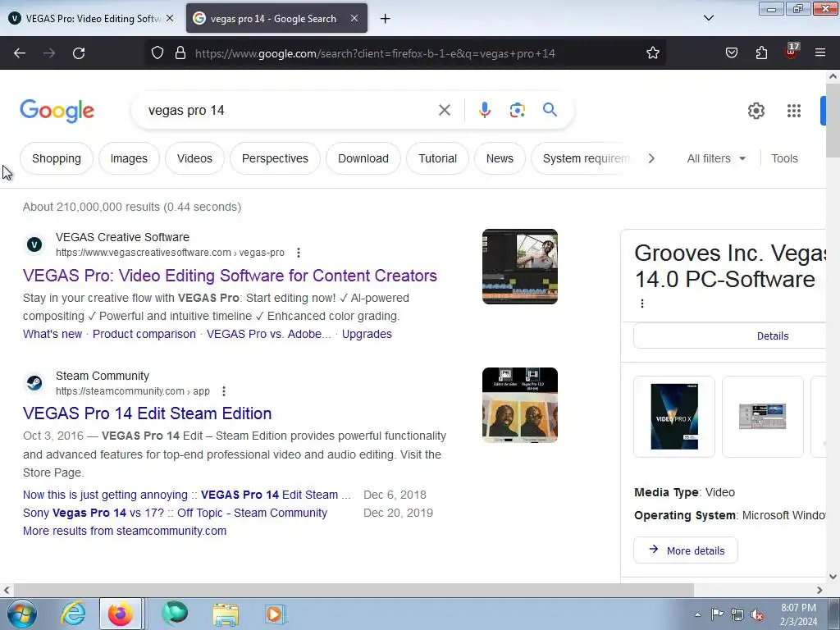Screen dimensions: 840x630
Task: Bookmark this page with the star icon
Action: [652, 53]
